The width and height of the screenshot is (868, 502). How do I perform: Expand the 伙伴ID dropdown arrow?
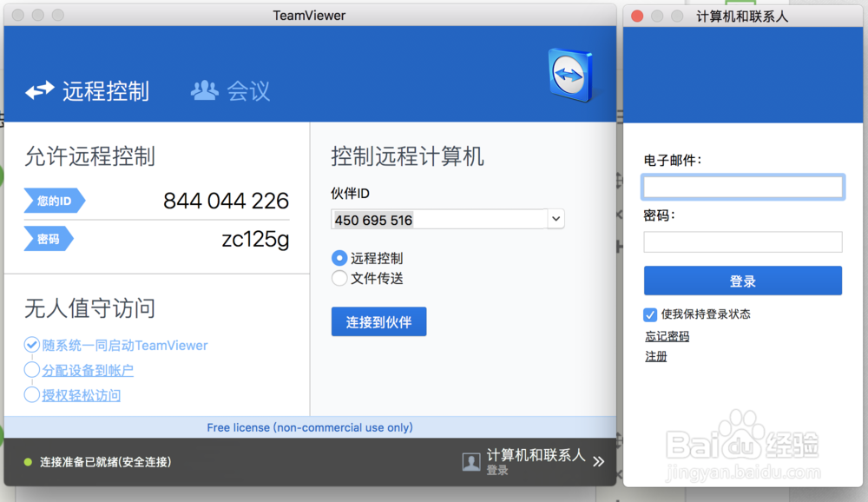[556, 219]
